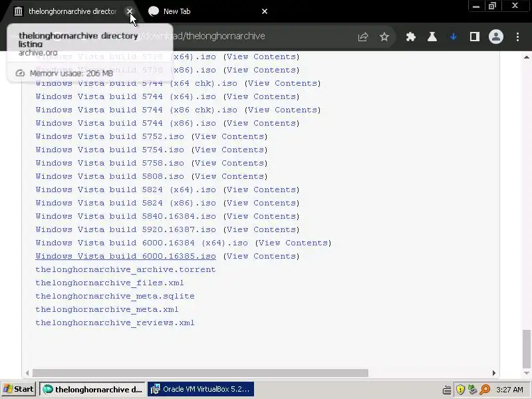Viewport: 532px width, 399px height.
Task: View Contents of build 5824 (x86).iso
Action: pos(261,203)
